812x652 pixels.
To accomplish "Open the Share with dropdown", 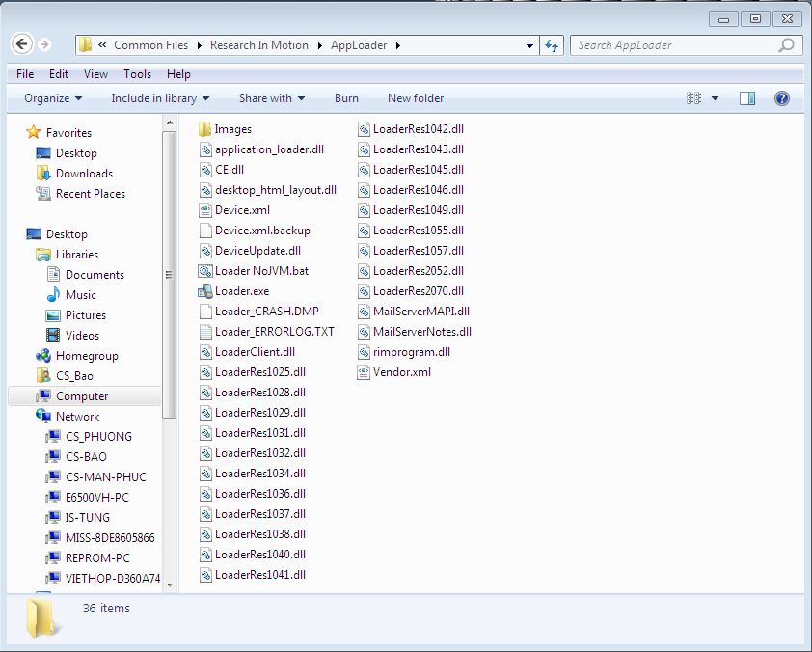I will (272, 98).
